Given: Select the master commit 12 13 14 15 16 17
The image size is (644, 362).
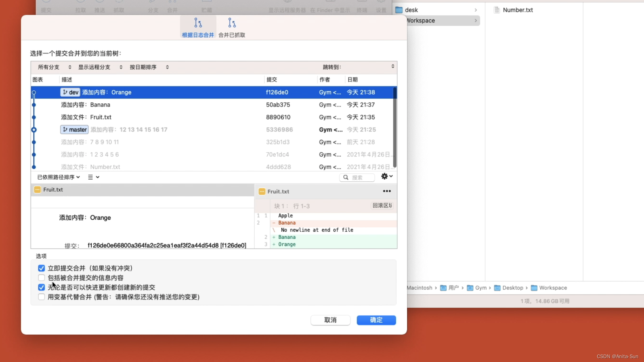Looking at the screenshot, I should point(213,130).
